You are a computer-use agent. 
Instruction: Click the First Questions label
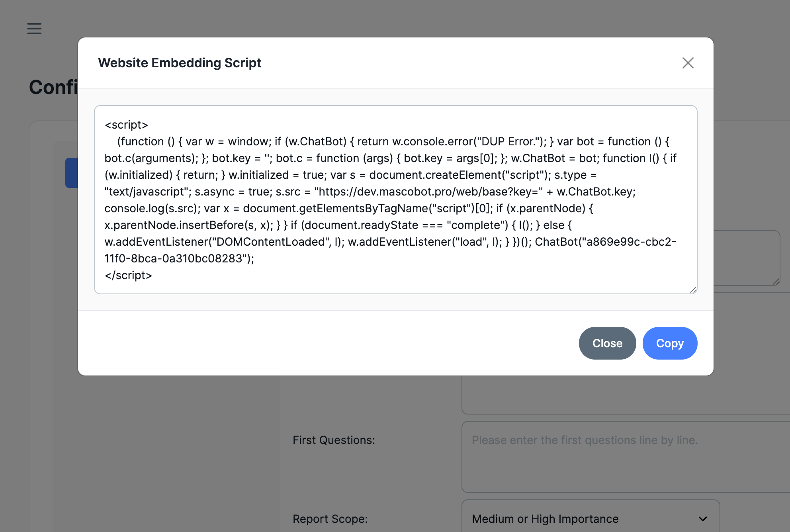(x=334, y=440)
